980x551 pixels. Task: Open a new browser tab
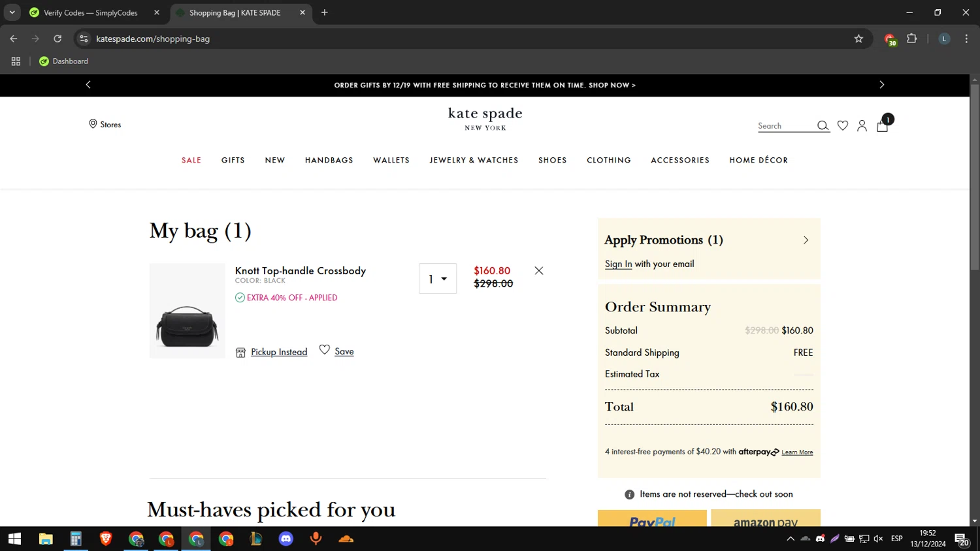(325, 12)
